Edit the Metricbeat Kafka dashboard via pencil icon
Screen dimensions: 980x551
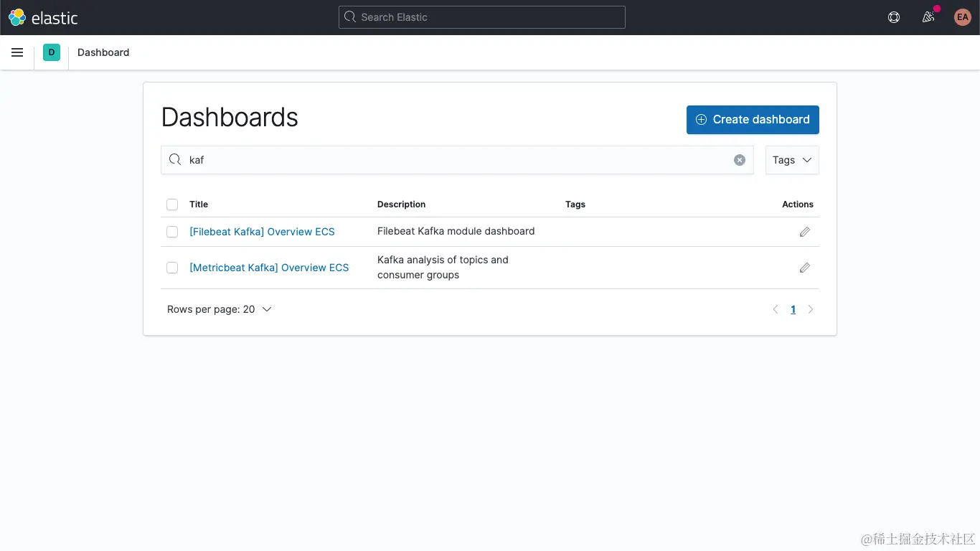804,268
